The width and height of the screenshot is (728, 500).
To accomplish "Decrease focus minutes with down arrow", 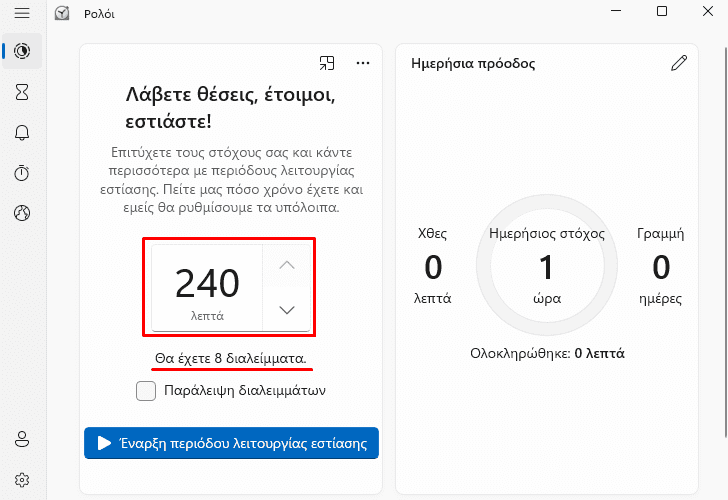I will pos(287,310).
